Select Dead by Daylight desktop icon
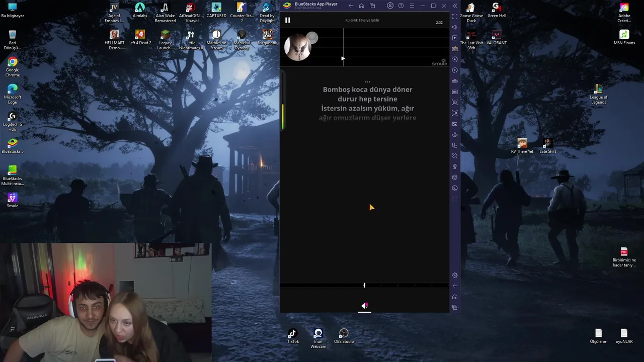Image resolution: width=644 pixels, height=362 pixels. pos(267,13)
